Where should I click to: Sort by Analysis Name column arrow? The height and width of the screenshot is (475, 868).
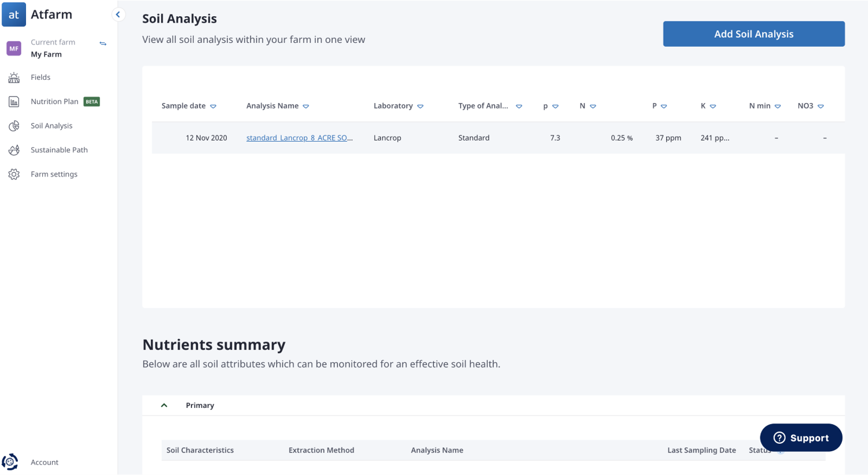(306, 106)
